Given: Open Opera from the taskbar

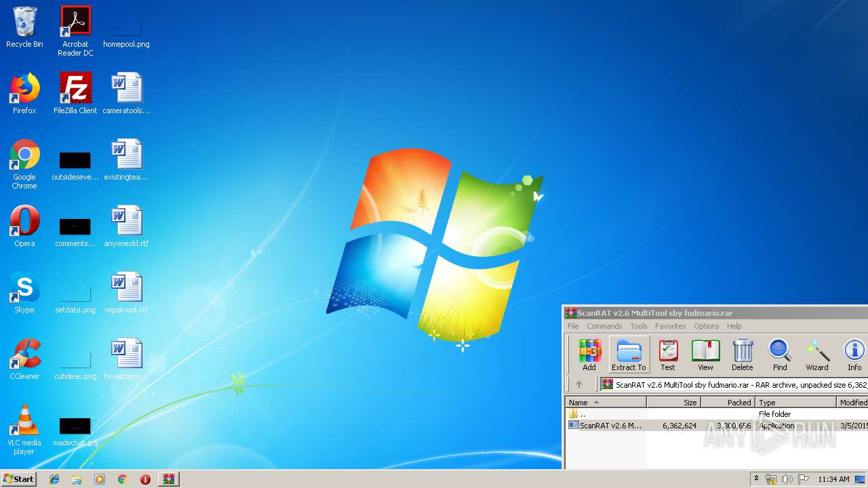Looking at the screenshot, I should (145, 479).
